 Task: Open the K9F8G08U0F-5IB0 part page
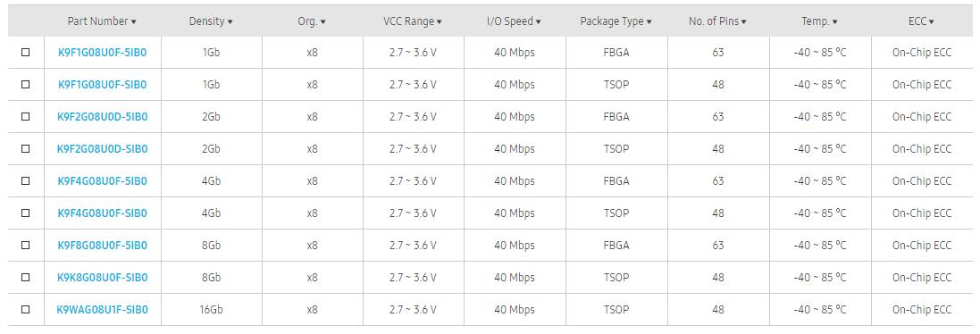click(x=103, y=246)
